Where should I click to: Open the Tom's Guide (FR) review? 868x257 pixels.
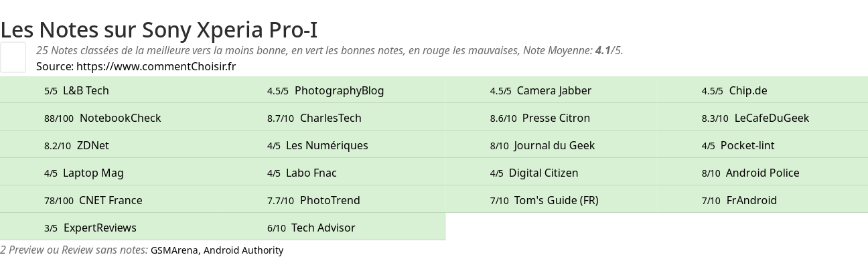551,200
